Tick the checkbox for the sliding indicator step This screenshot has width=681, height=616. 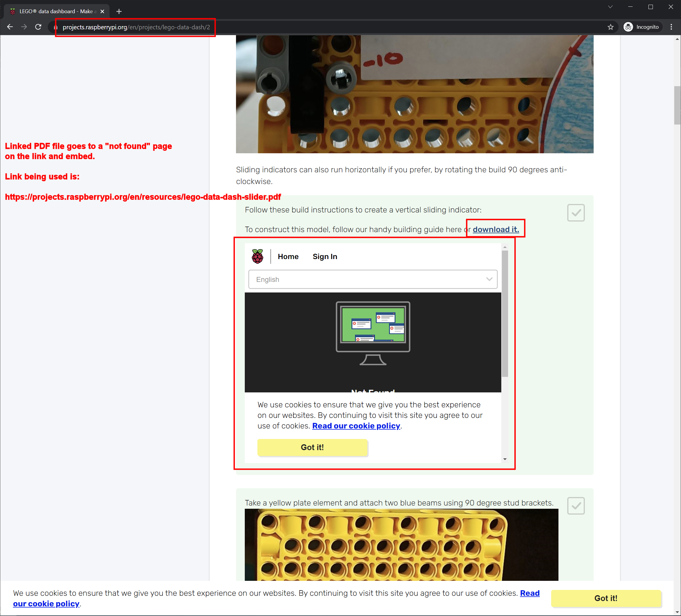[x=576, y=213]
